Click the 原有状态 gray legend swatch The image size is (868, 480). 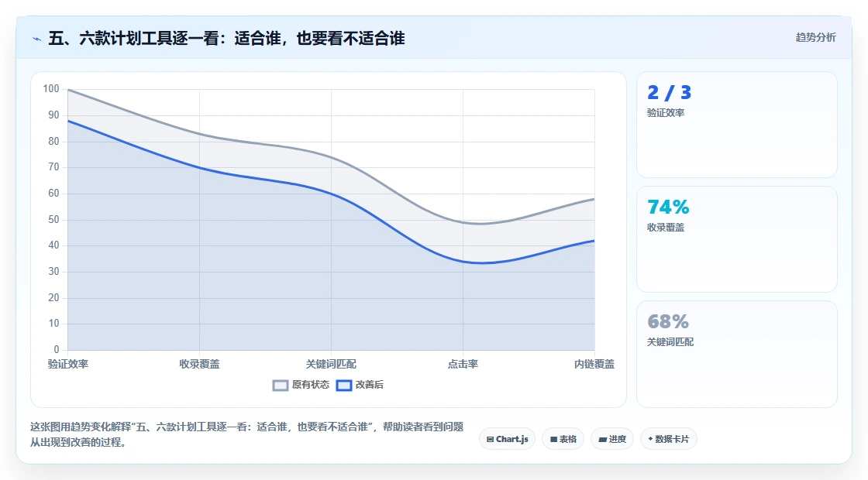point(281,386)
